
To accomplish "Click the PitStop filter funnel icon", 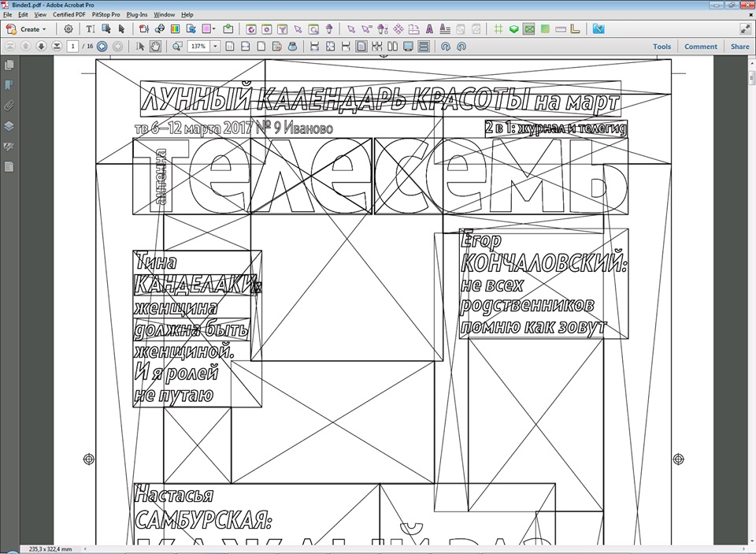I will point(283,29).
